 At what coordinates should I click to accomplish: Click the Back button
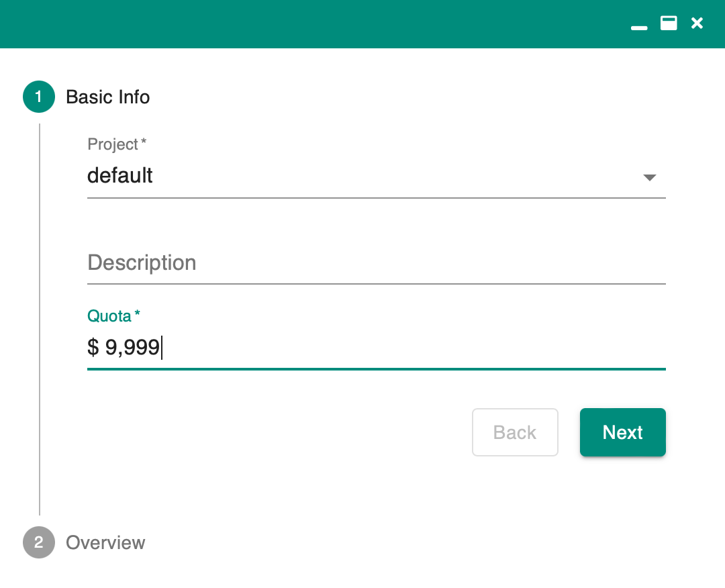515,432
